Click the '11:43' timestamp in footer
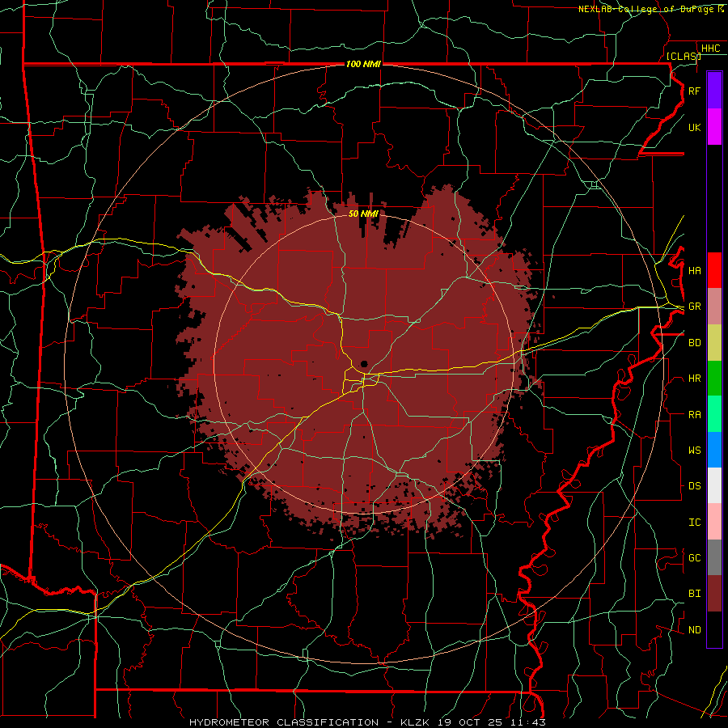The width and height of the screenshot is (728, 728). pos(527,722)
